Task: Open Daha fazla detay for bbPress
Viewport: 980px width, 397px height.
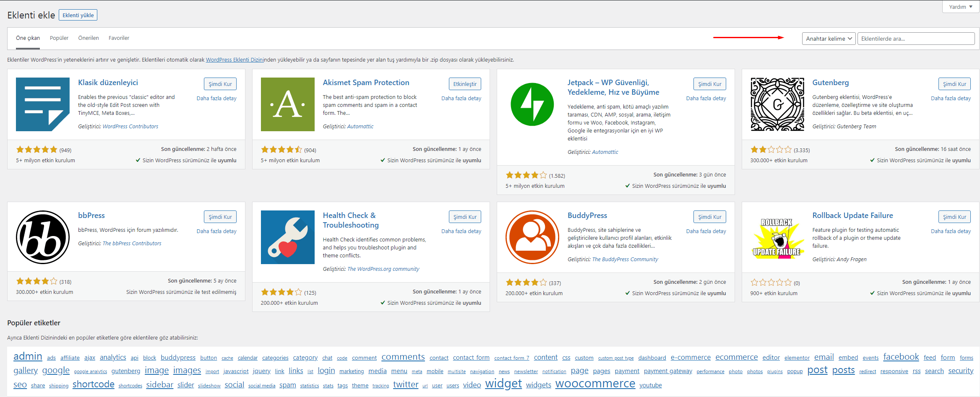Action: 216,231
